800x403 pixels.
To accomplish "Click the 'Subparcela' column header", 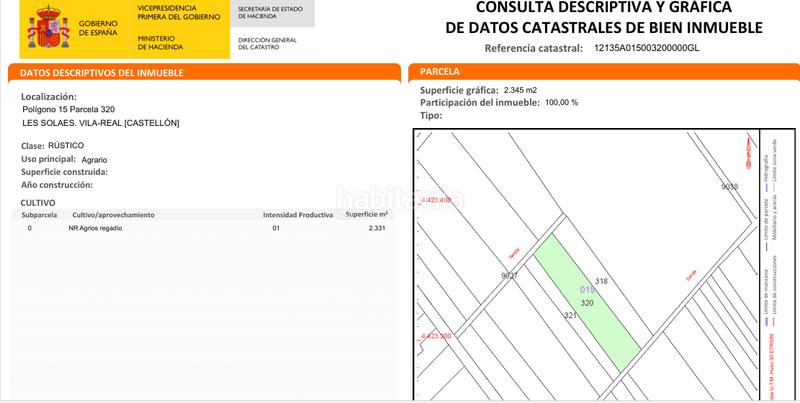I will (x=39, y=215).
